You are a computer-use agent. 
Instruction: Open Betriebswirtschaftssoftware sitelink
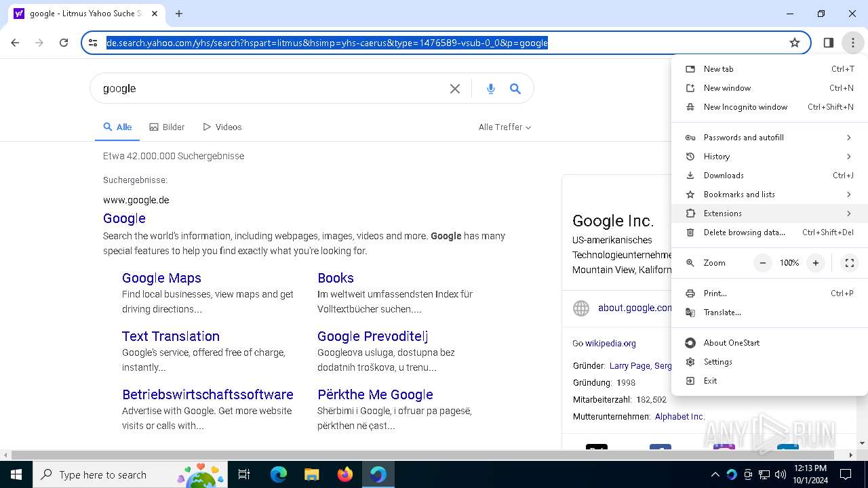tap(208, 394)
